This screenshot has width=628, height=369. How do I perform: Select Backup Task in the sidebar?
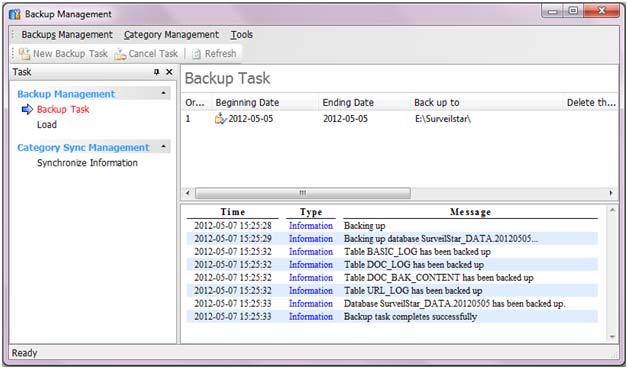(x=63, y=109)
